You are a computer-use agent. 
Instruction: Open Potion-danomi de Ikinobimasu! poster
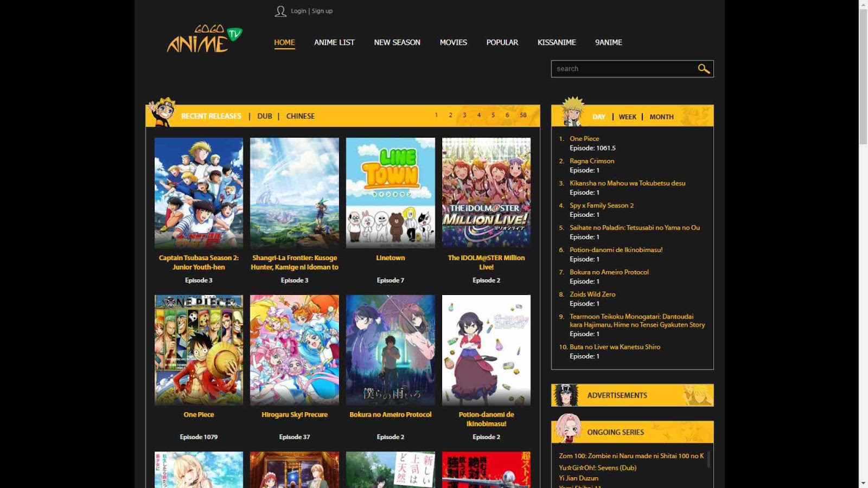coord(486,350)
